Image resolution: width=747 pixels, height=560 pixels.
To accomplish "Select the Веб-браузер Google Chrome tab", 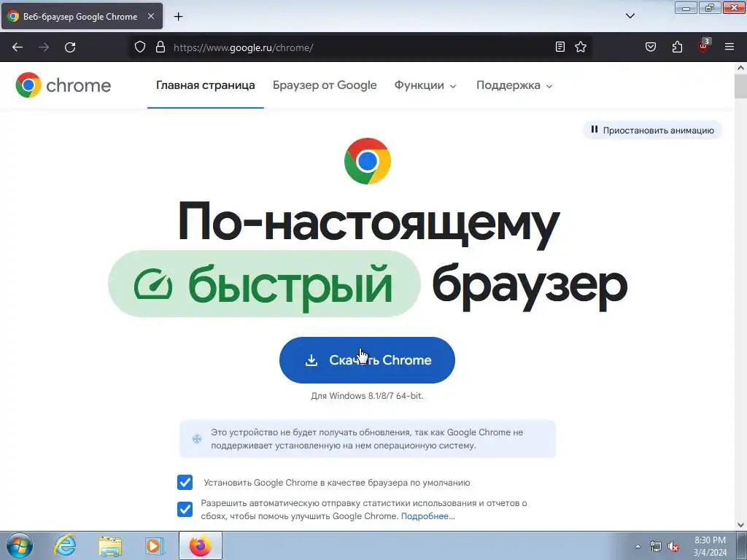I will pyautogui.click(x=82, y=17).
